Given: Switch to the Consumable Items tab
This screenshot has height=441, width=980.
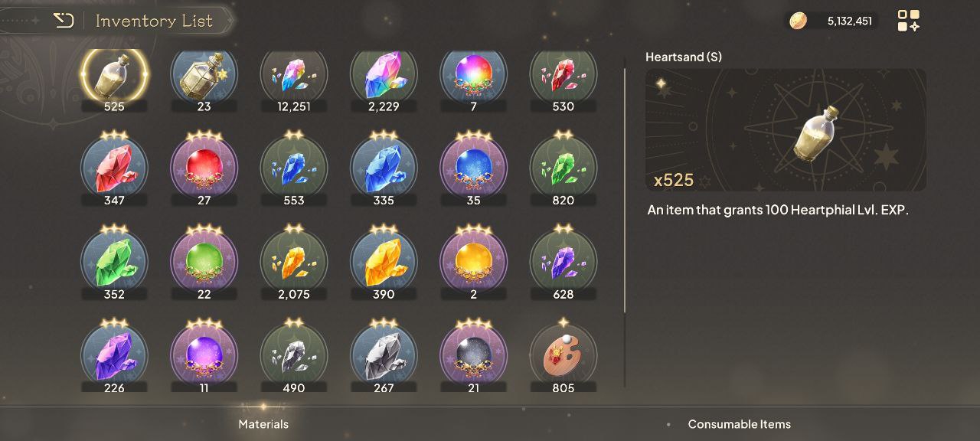Looking at the screenshot, I should pyautogui.click(x=739, y=423).
